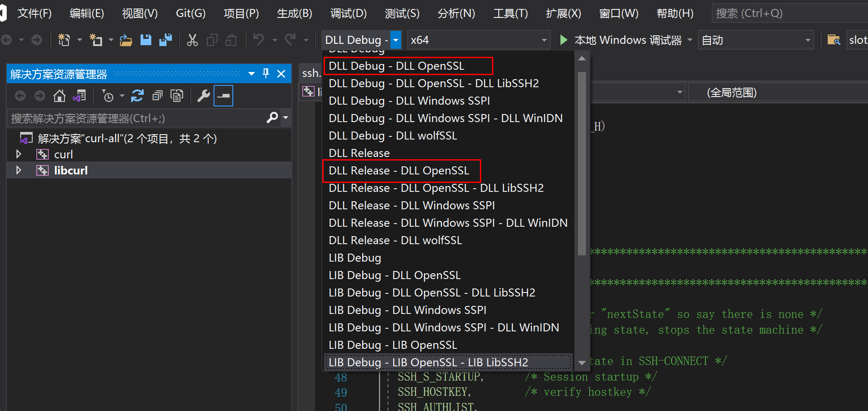Expand the libcurl project node

tap(19, 170)
